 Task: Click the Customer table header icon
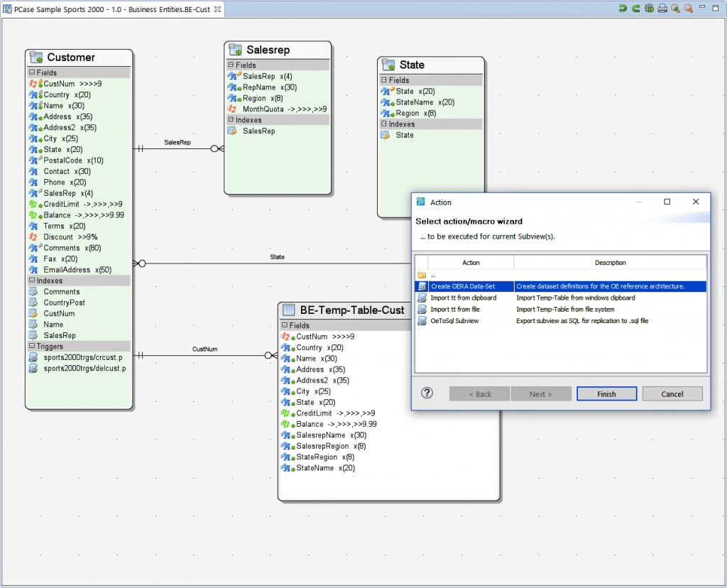pyautogui.click(x=35, y=57)
